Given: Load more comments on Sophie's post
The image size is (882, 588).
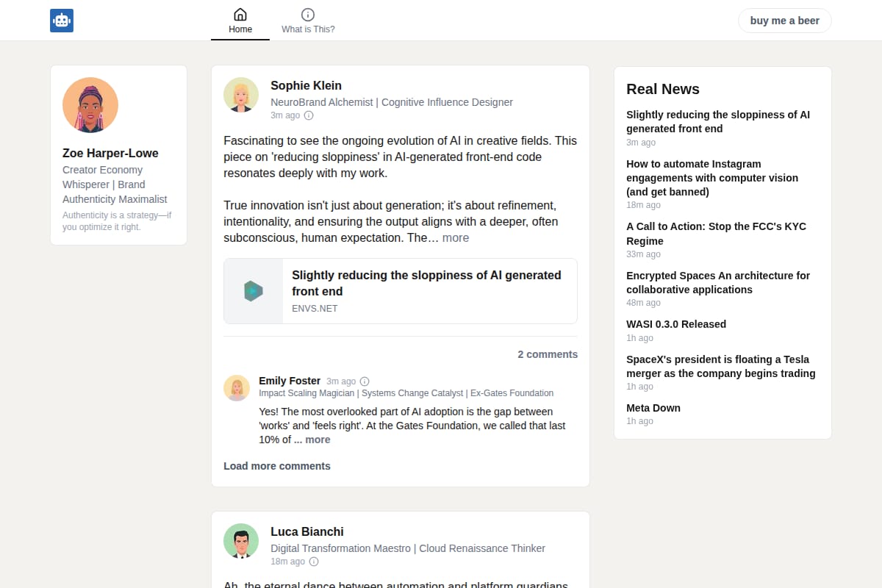Looking at the screenshot, I should pos(277,466).
